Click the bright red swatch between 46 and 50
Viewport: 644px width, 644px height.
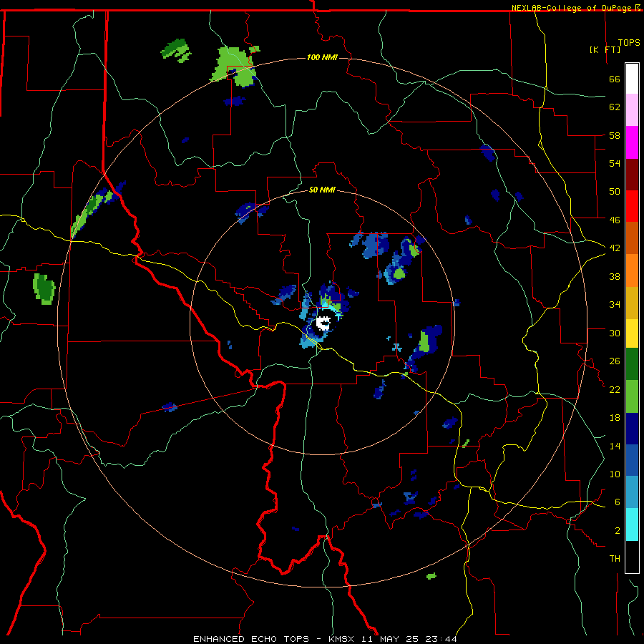tap(632, 206)
